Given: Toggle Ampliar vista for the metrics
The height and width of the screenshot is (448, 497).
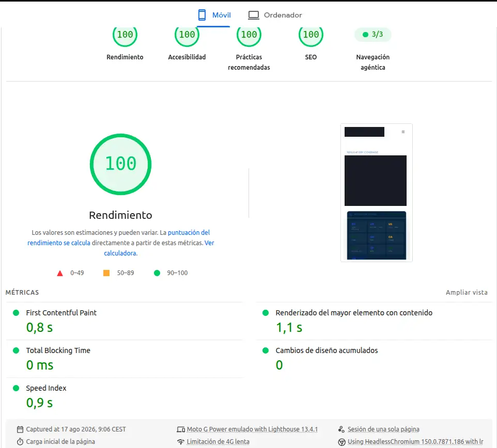Looking at the screenshot, I should coord(467,293).
